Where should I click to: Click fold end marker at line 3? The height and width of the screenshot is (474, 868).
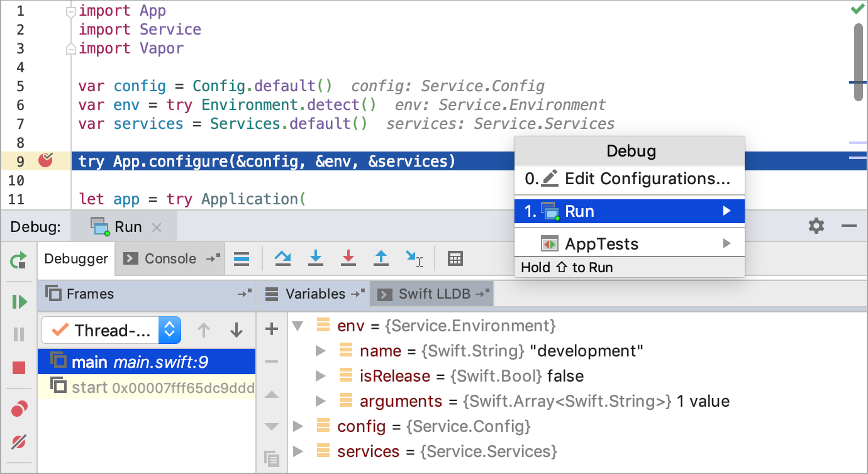(x=71, y=48)
